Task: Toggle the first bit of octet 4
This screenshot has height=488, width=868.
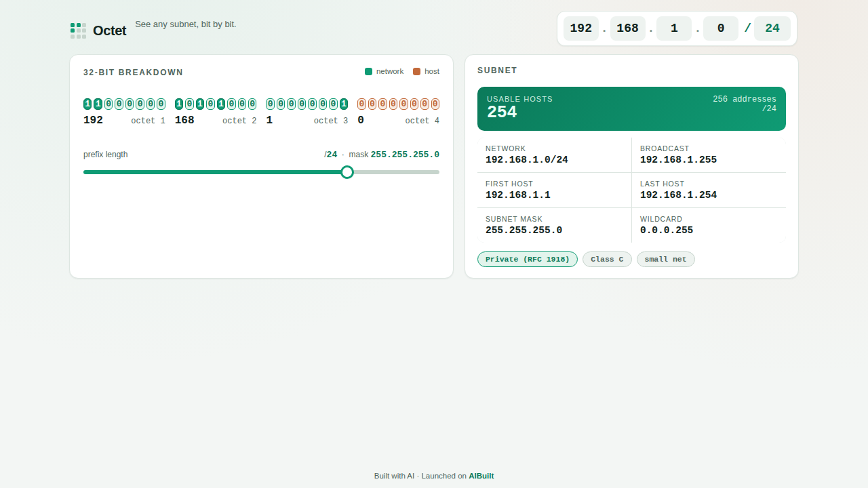Action: 361,104
